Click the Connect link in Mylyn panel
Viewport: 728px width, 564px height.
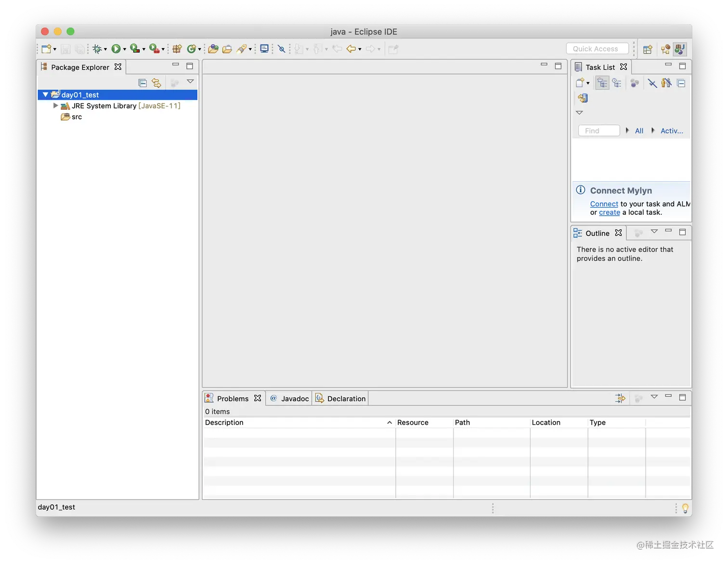coord(604,204)
